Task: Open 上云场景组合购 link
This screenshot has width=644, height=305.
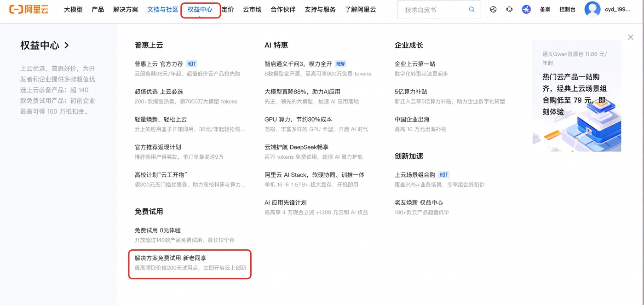Action: [415, 175]
